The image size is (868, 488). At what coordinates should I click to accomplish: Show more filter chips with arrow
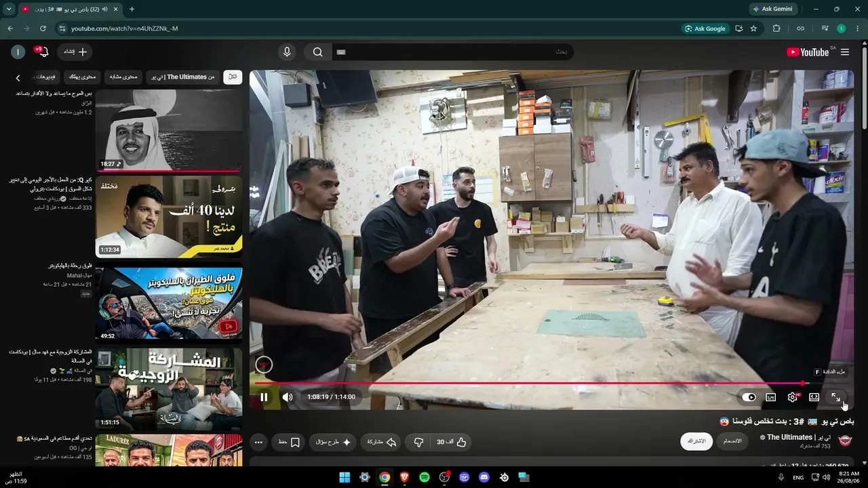[18, 78]
